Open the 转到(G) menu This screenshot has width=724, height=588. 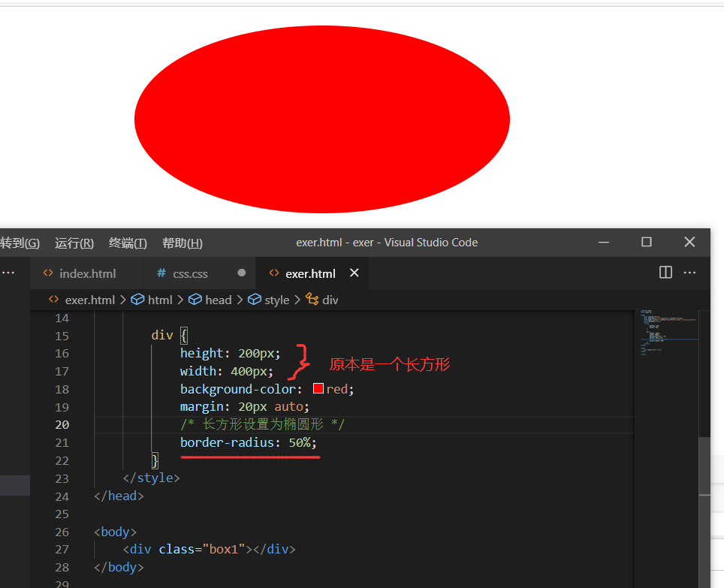[20, 243]
